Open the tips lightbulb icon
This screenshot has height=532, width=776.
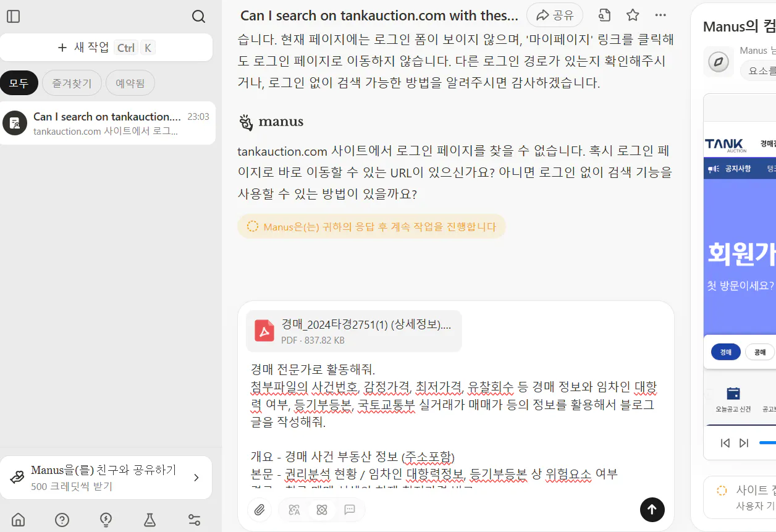tap(106, 520)
